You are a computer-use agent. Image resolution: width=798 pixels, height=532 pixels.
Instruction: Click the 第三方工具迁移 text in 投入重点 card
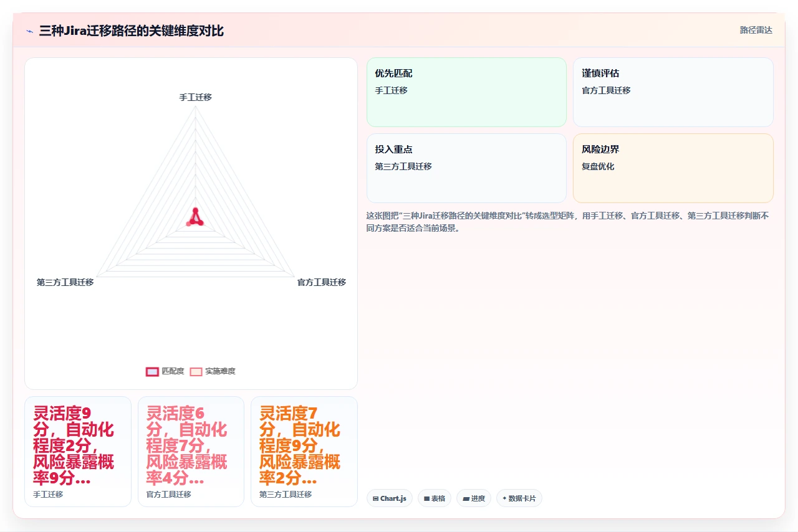click(x=403, y=166)
